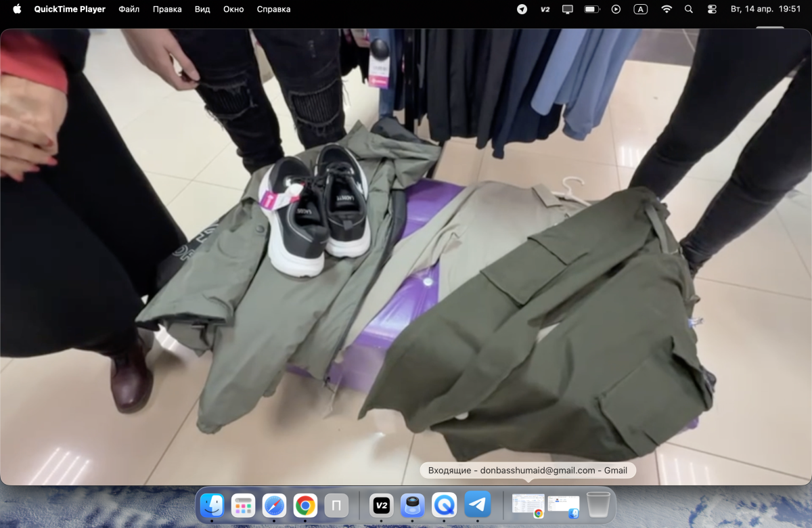Viewport: 812px width, 528px height.
Task: Open the Окно menu
Action: pos(233,9)
